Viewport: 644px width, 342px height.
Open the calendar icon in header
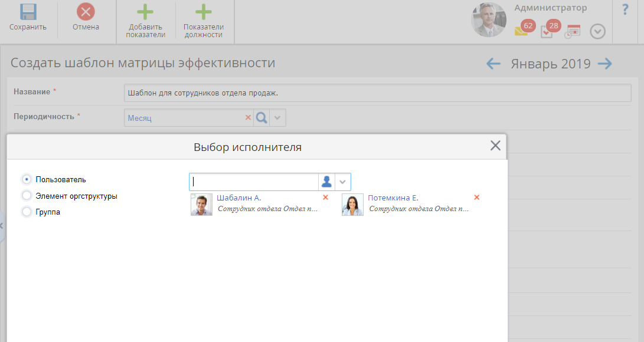coord(573,32)
